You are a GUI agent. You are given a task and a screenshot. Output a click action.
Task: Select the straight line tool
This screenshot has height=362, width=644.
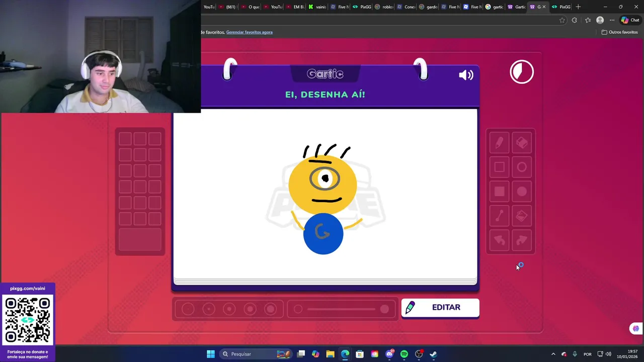pos(499,216)
